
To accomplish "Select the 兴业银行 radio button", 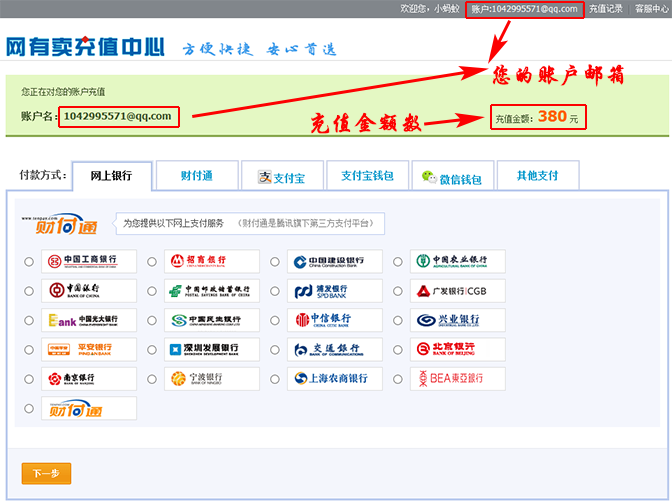I will 398,320.
